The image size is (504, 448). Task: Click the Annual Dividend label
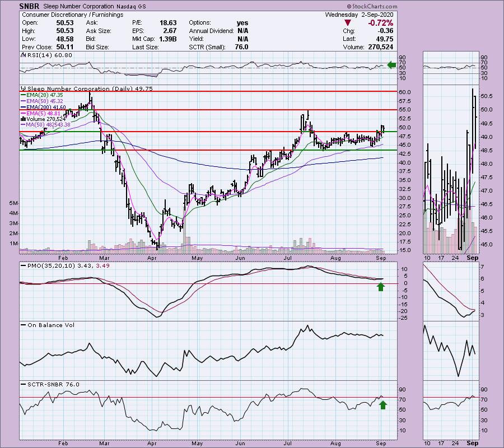tap(211, 31)
